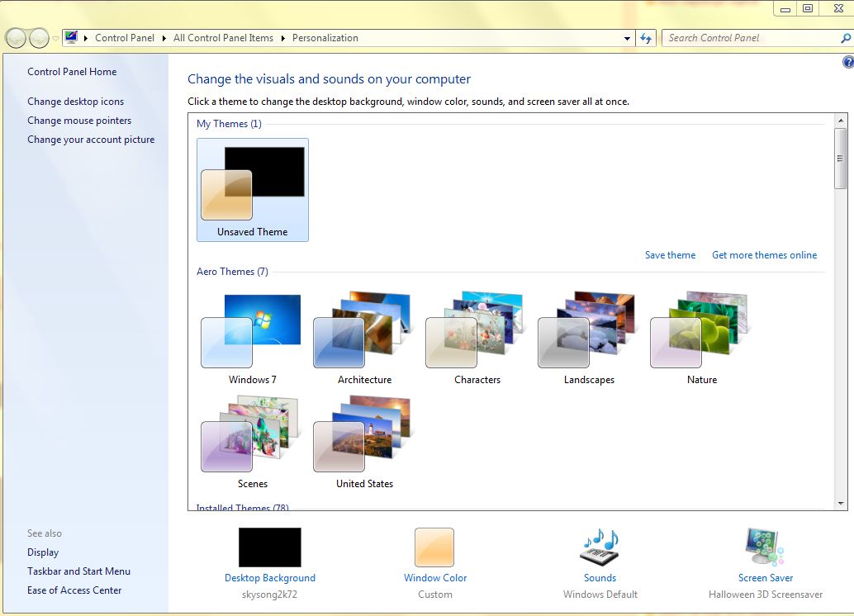Choose the Characters theme
Image resolution: width=854 pixels, height=616 pixels.
click(x=477, y=339)
